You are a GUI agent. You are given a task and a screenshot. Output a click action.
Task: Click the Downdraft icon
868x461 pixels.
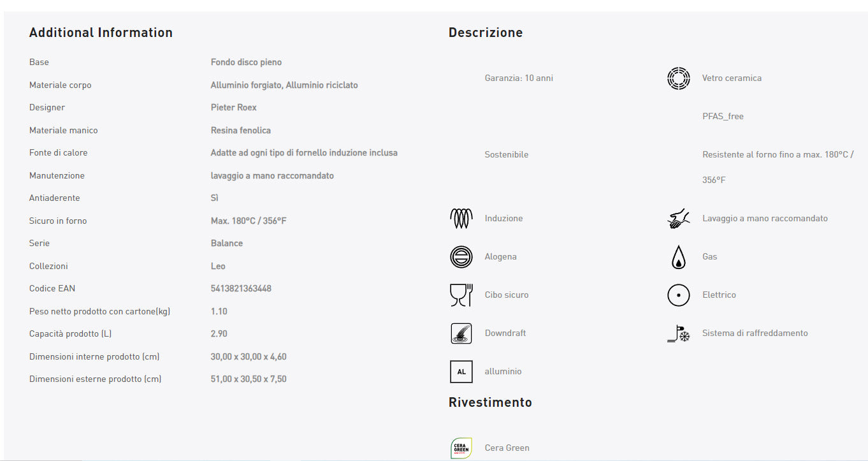click(461, 333)
